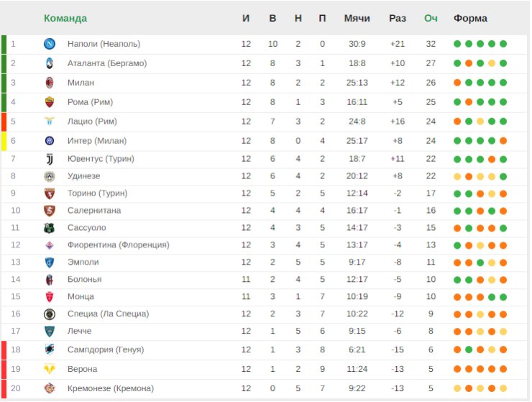Click the Spezia round badge icon

(50, 314)
